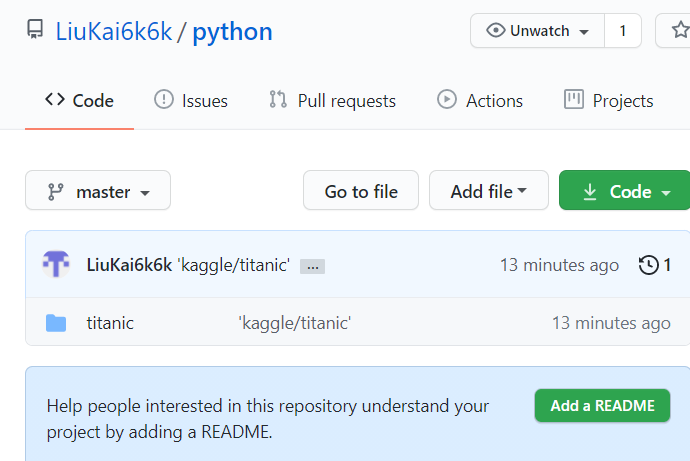Switch to the Code tab
Image resolution: width=690 pixels, height=461 pixels.
[x=80, y=101]
